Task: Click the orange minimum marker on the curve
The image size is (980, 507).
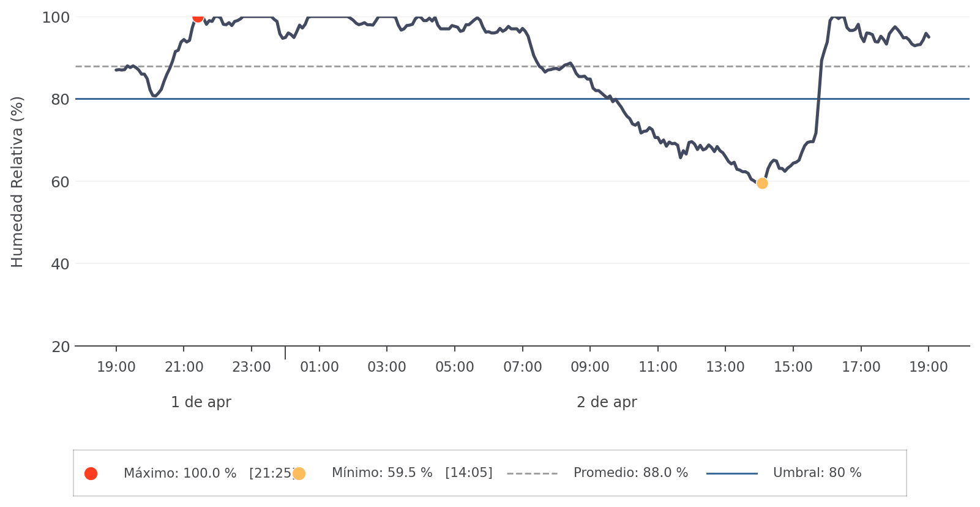Action: pyautogui.click(x=762, y=183)
